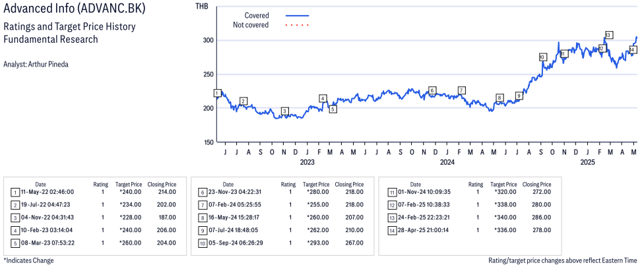
Task: Click the Advanced Info (ADVANC.BK) title
Action: click(x=74, y=9)
